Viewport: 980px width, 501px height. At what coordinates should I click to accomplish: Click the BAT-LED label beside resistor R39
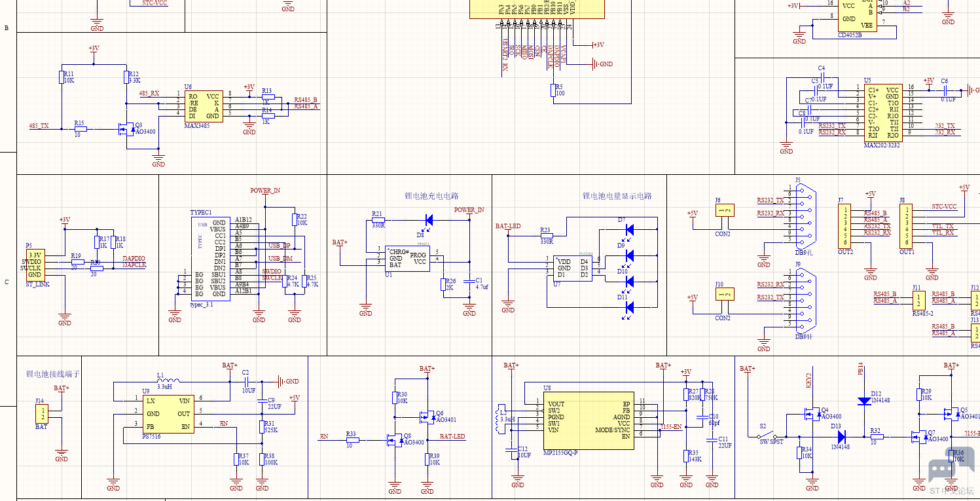tap(452, 436)
